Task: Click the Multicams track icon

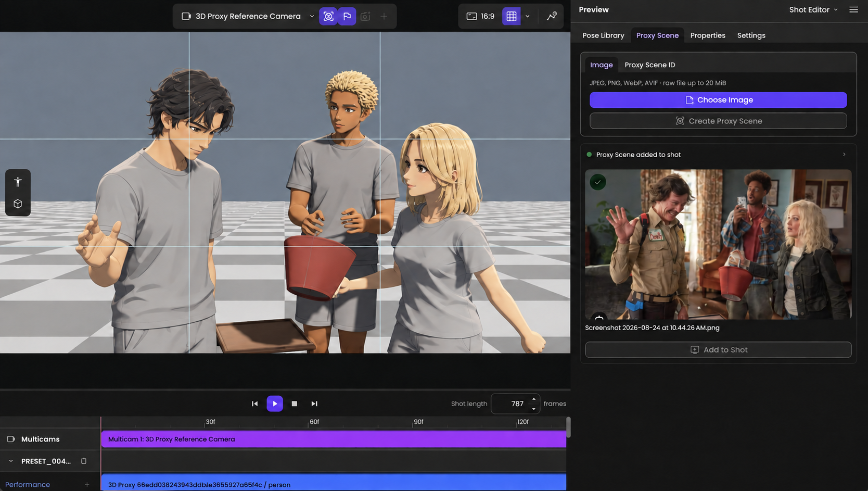Action: pyautogui.click(x=11, y=439)
